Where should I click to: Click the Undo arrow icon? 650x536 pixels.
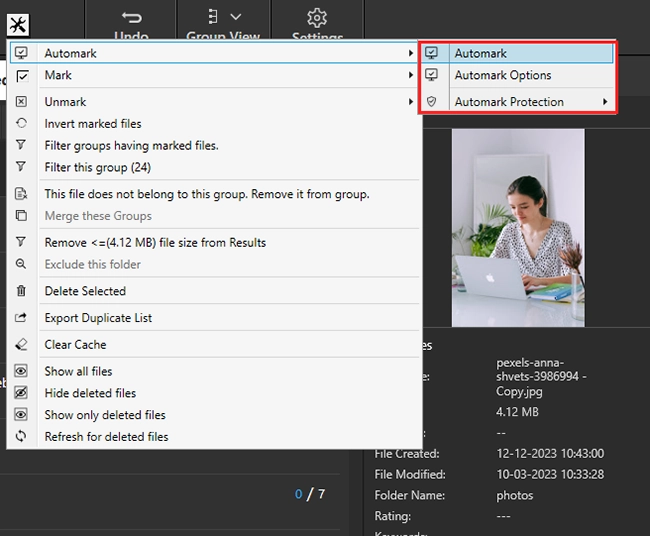[x=132, y=17]
